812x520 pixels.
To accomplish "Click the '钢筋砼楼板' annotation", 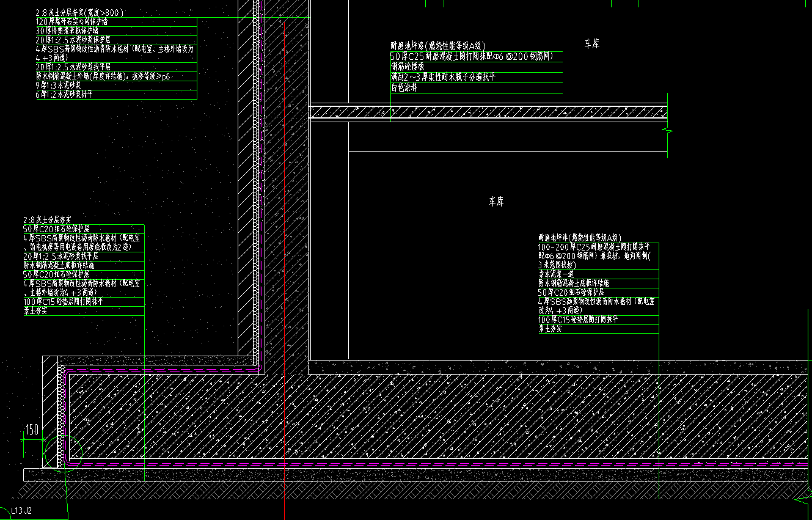I will [408, 67].
